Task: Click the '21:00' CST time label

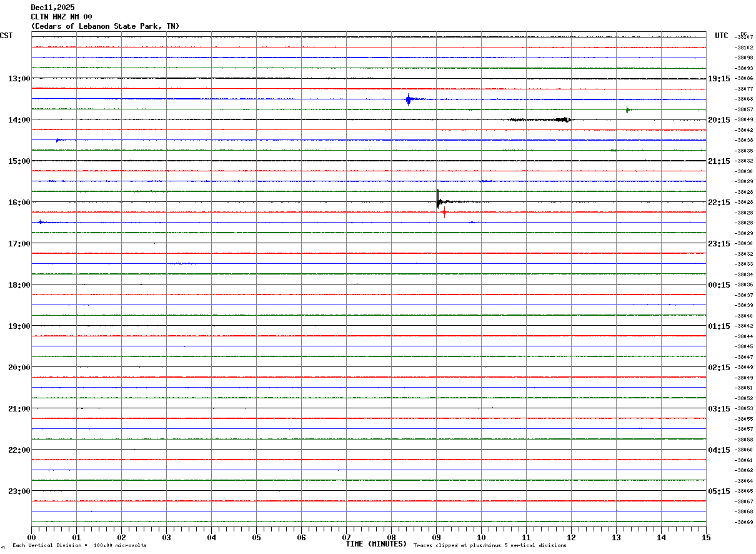Action: [x=19, y=409]
